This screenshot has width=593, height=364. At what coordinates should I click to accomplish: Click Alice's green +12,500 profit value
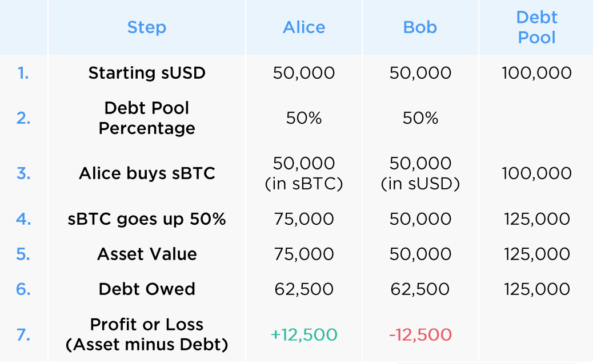304,335
